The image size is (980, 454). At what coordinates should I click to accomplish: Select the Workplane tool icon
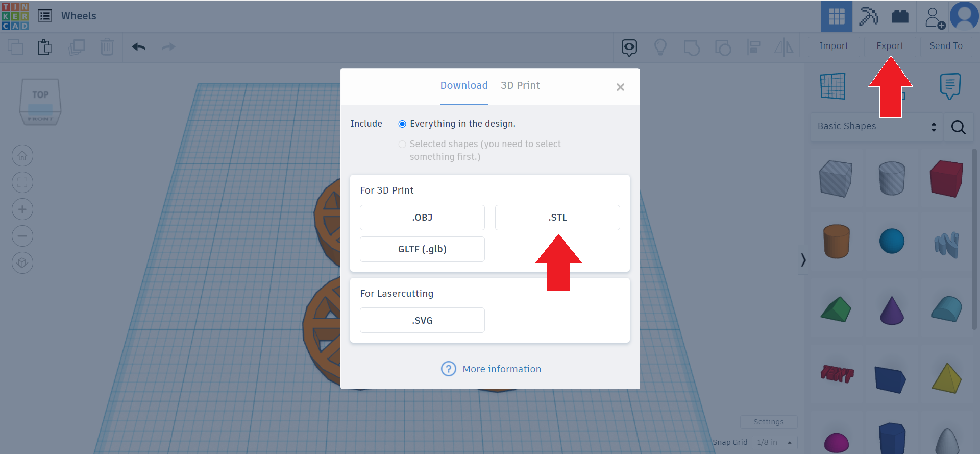pyautogui.click(x=833, y=86)
